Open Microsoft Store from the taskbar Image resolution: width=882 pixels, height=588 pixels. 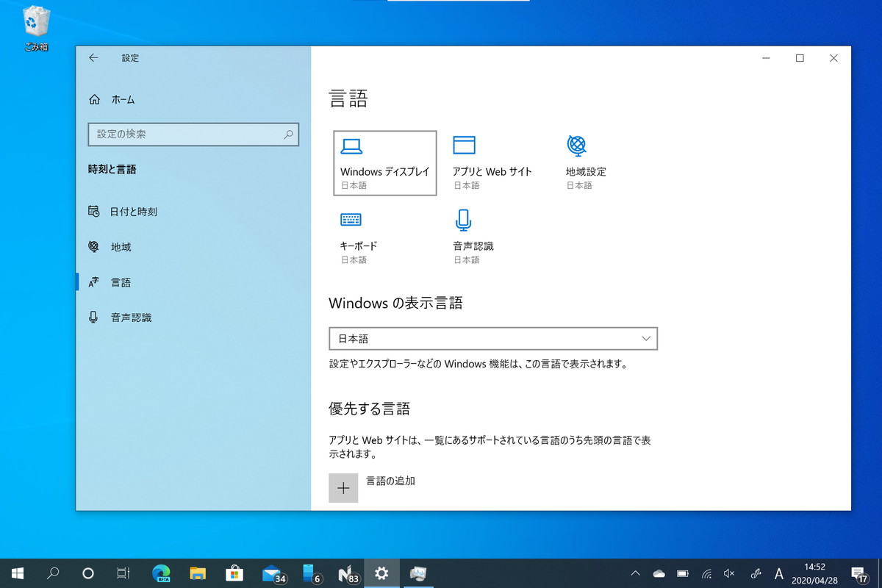234,573
